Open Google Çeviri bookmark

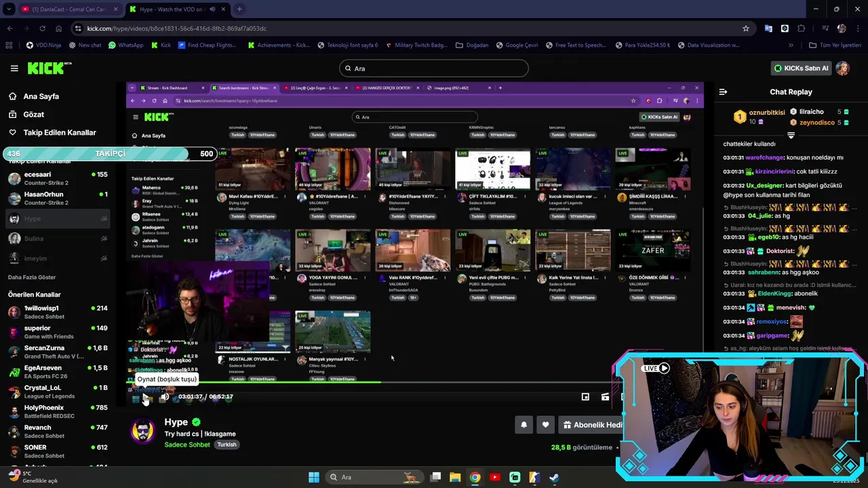517,45
